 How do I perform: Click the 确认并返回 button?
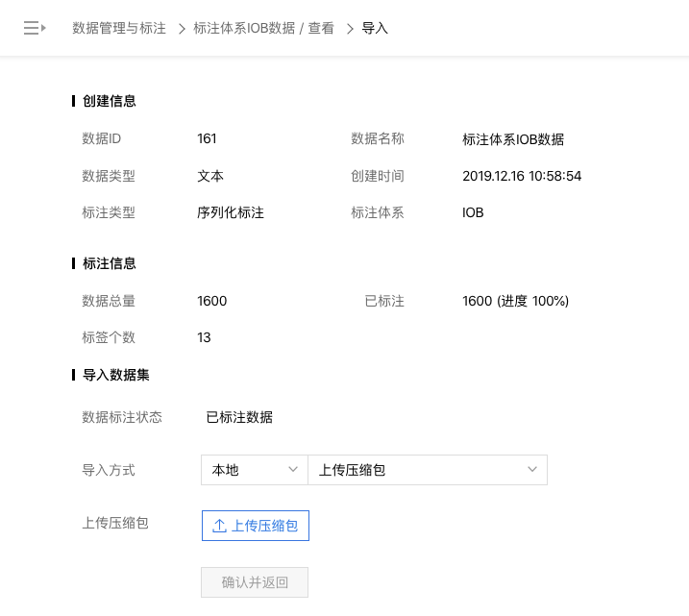coord(255,582)
